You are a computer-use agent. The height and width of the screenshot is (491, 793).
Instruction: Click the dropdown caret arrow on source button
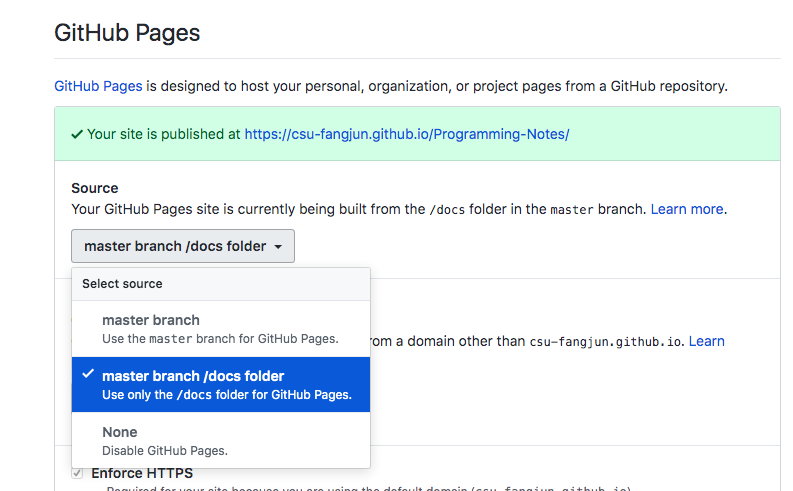[278, 247]
